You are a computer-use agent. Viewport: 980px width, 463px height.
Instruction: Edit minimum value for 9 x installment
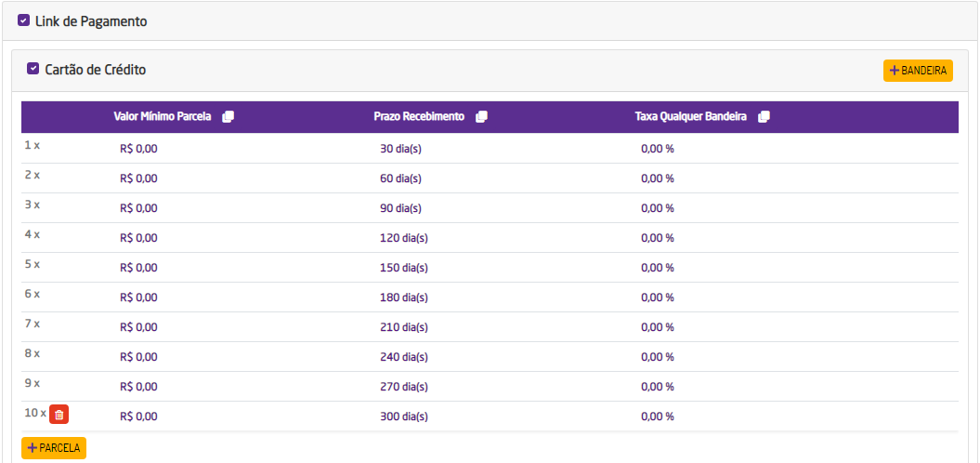click(x=139, y=387)
